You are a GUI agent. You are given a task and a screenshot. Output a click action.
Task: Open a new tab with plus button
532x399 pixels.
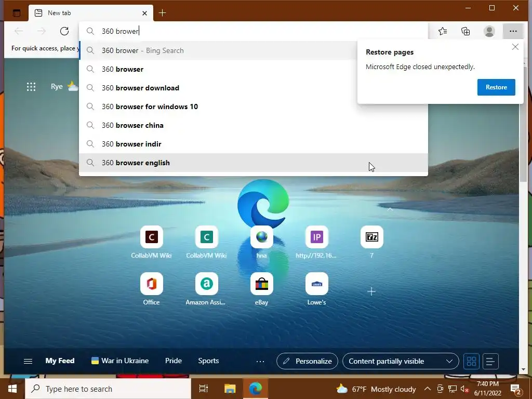(x=162, y=13)
